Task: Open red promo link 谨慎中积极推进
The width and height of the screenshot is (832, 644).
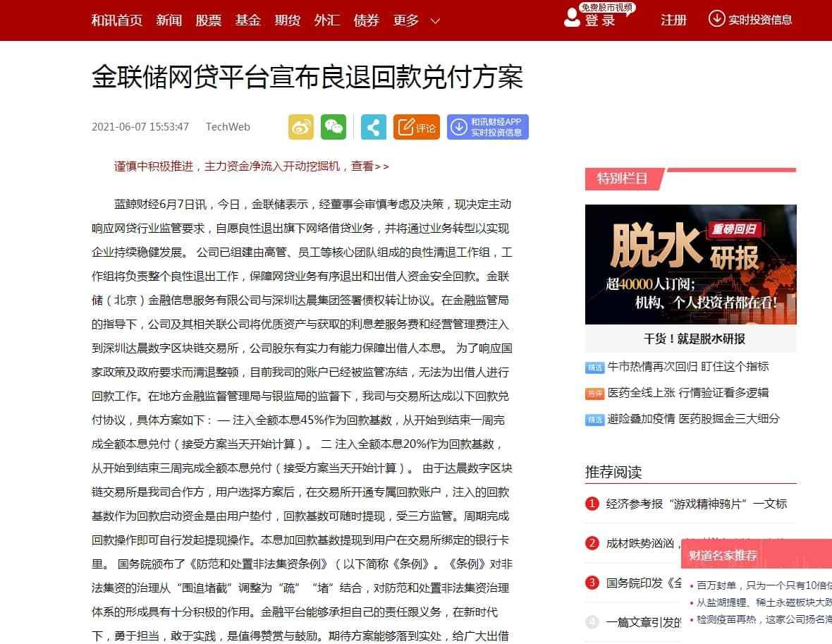Action: (x=252, y=166)
